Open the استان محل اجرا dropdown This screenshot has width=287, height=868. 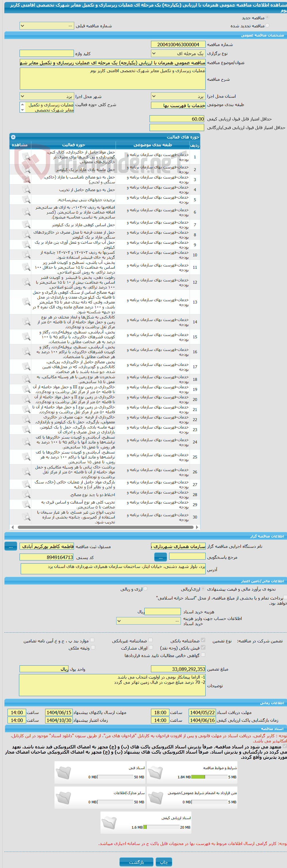pyautogui.click(x=178, y=96)
